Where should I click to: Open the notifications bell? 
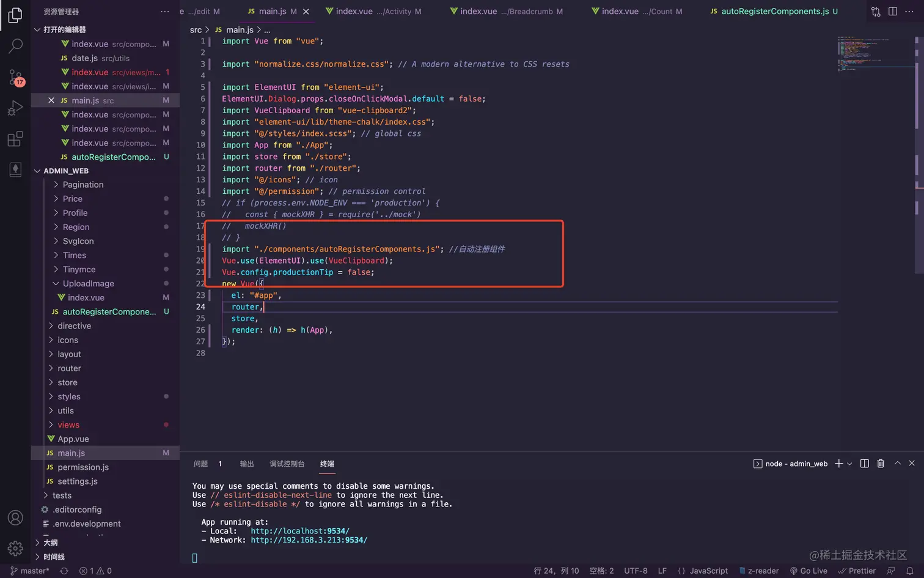coord(909,571)
